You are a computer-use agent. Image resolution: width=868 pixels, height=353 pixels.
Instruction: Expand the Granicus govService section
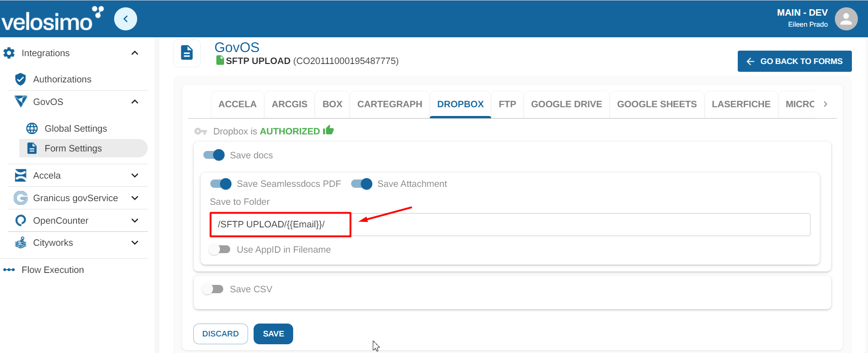click(135, 198)
